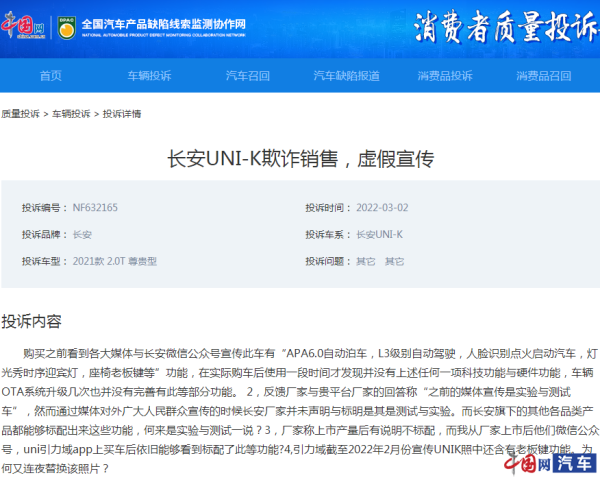Click 质量投诉 in the breadcrumb

[20, 114]
